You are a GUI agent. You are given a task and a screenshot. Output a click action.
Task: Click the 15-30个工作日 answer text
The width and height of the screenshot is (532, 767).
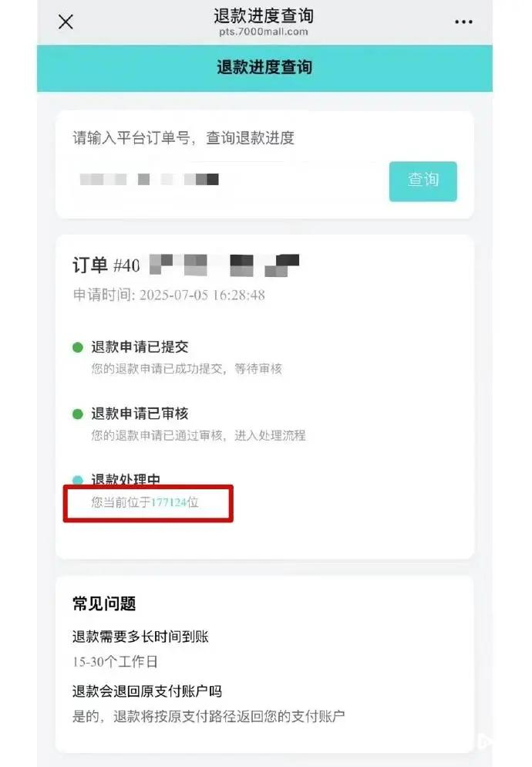click(x=116, y=662)
